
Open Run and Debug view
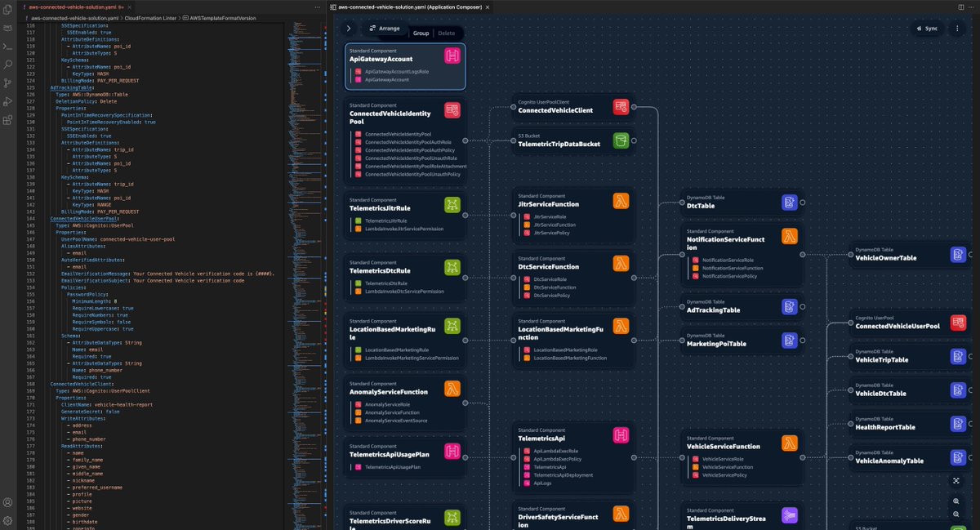(x=7, y=101)
